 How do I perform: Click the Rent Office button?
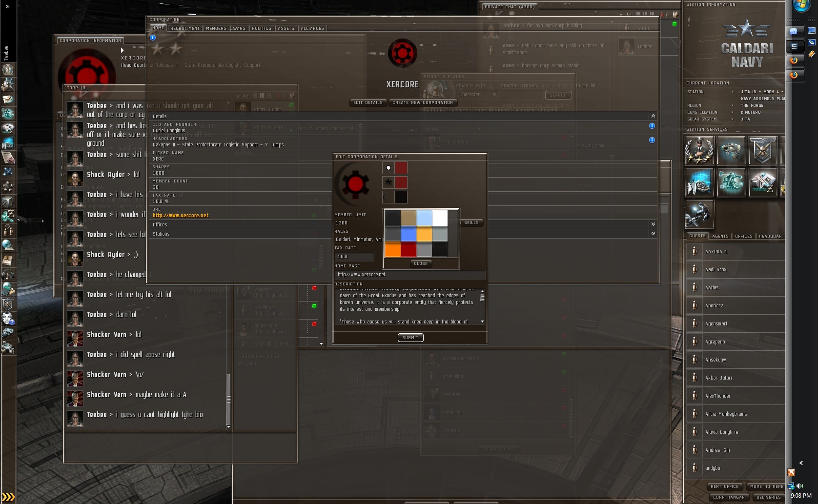[x=725, y=486]
